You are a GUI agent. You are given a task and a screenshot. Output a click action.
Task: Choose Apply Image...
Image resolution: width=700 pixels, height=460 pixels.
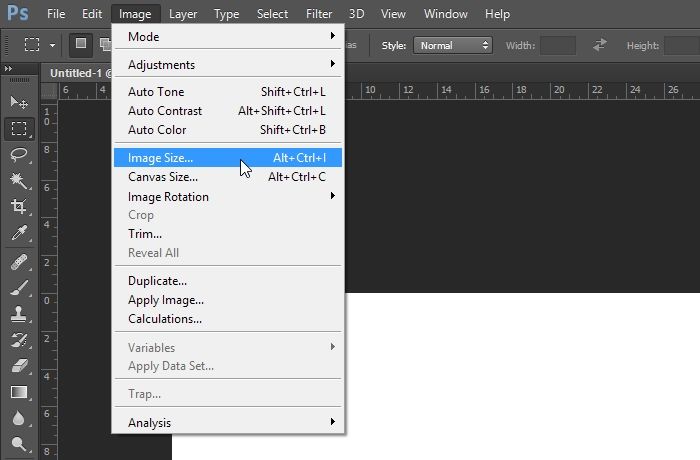pos(228,300)
